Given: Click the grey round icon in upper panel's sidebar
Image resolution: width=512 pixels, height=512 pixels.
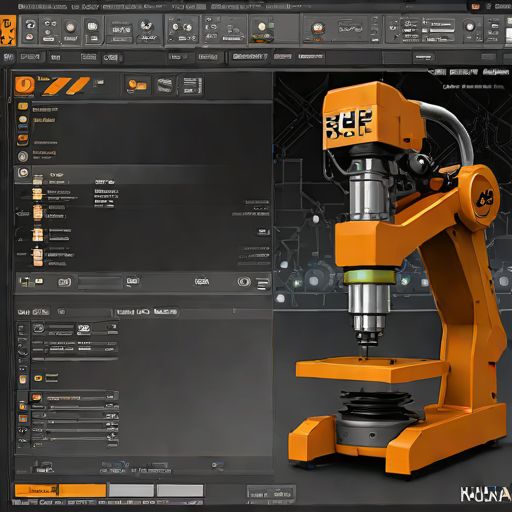Looking at the screenshot, I should [x=23, y=156].
